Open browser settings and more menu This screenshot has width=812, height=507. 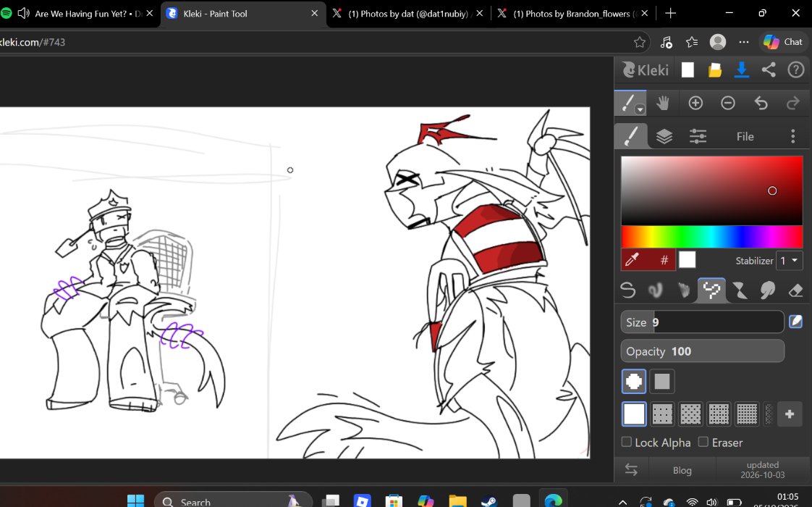[x=744, y=42]
